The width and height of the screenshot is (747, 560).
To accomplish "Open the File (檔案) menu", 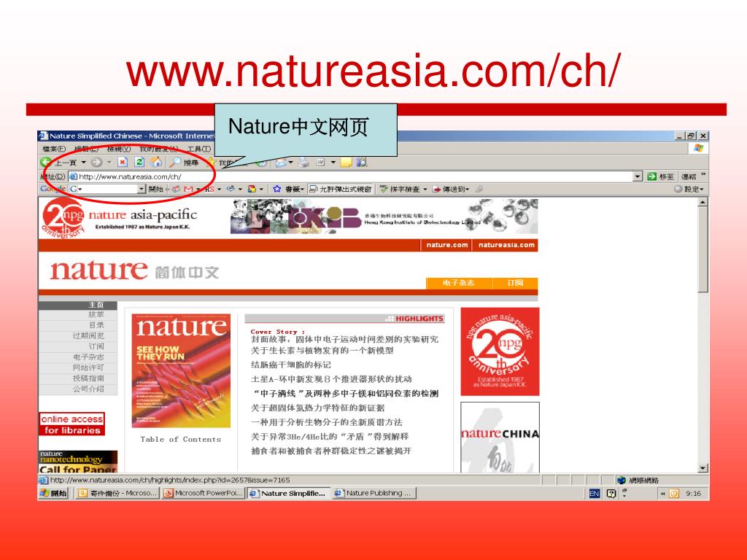I will (x=54, y=149).
